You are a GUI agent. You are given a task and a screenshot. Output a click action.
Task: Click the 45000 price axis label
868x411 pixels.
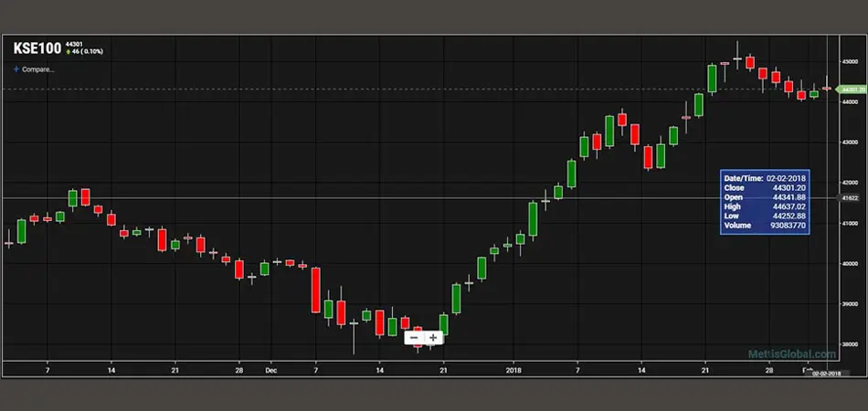850,62
